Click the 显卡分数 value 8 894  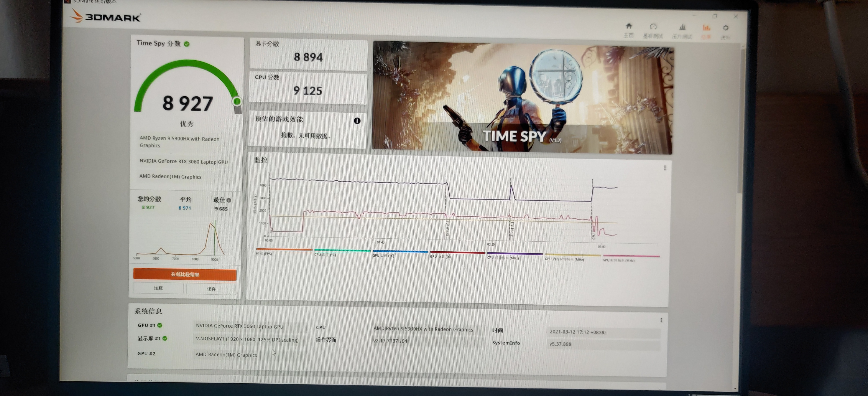click(308, 57)
